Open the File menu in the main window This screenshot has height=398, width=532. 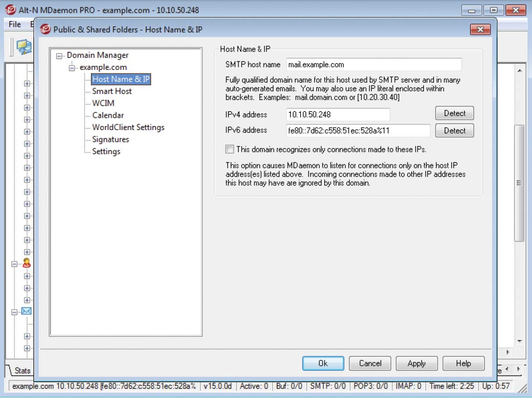click(14, 25)
